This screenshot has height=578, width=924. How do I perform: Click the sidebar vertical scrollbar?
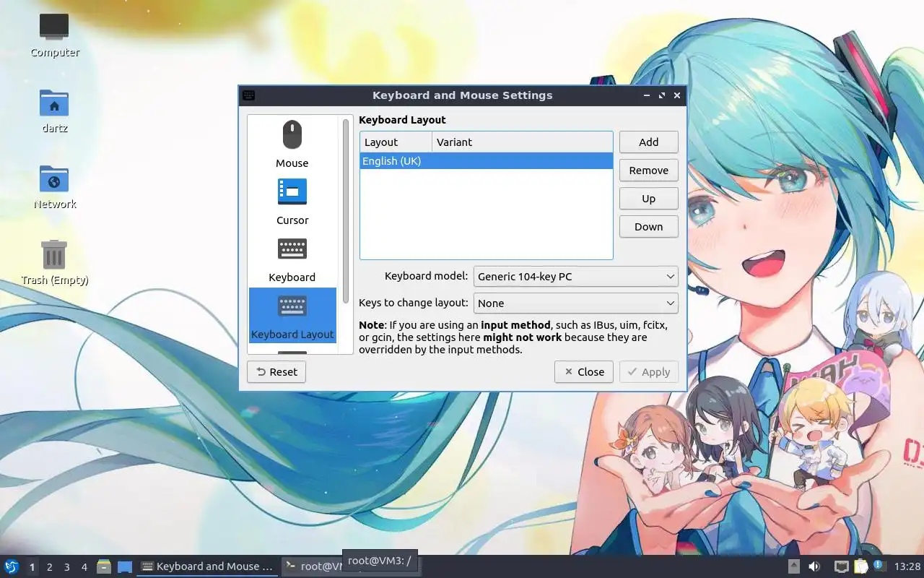[x=346, y=210]
